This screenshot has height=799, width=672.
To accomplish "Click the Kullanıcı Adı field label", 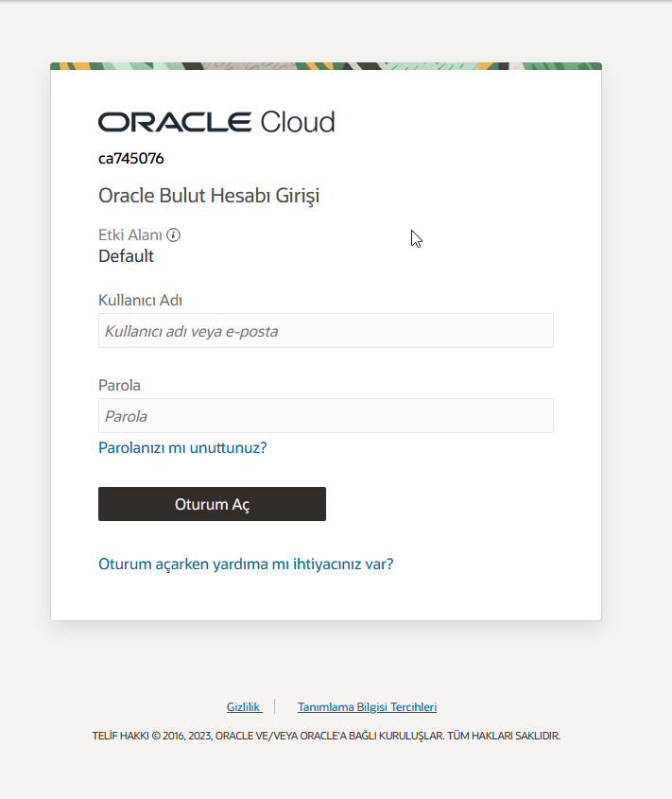I will click(x=140, y=301).
